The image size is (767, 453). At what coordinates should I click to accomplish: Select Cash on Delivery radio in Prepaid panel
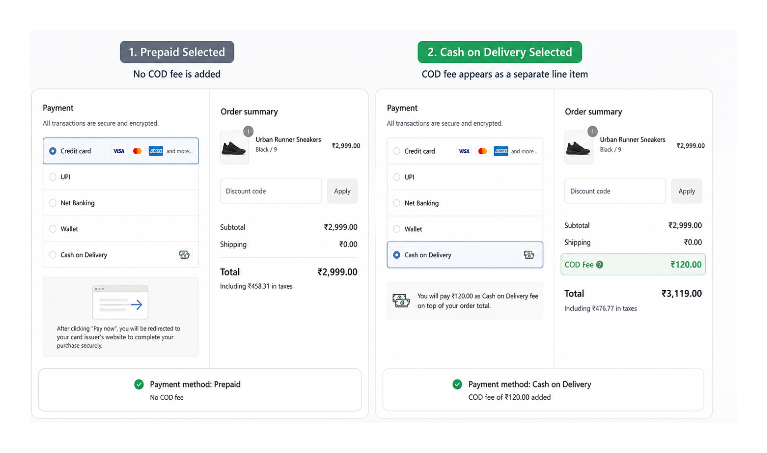point(53,254)
